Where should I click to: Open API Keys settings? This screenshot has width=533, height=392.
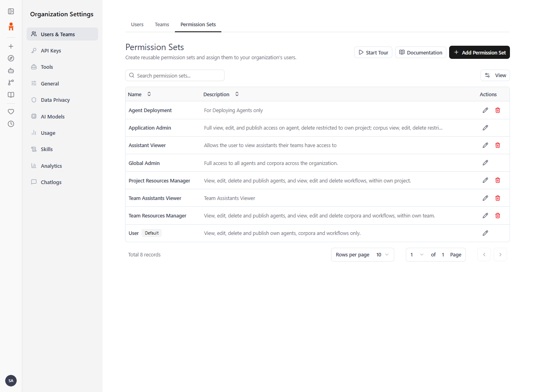pyautogui.click(x=62, y=50)
